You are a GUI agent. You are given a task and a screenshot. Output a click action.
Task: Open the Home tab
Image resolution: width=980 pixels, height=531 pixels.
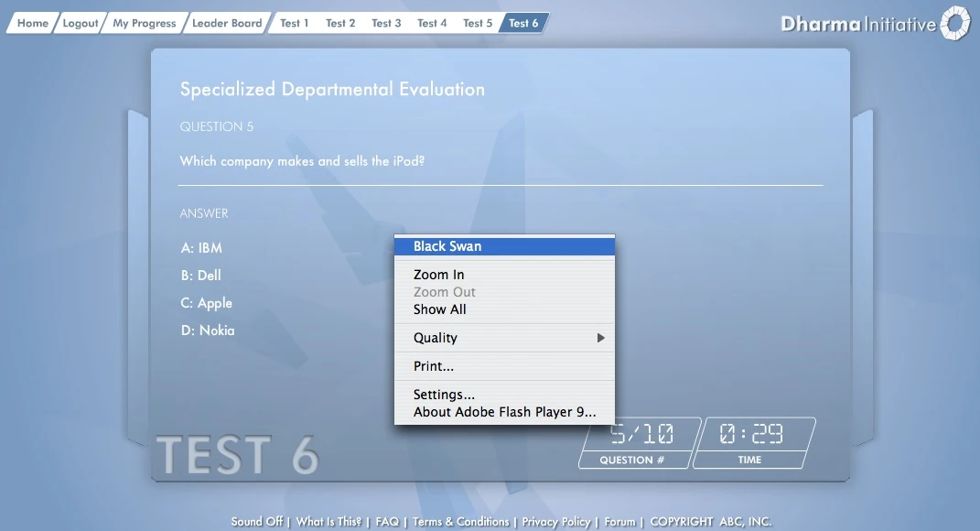click(33, 23)
